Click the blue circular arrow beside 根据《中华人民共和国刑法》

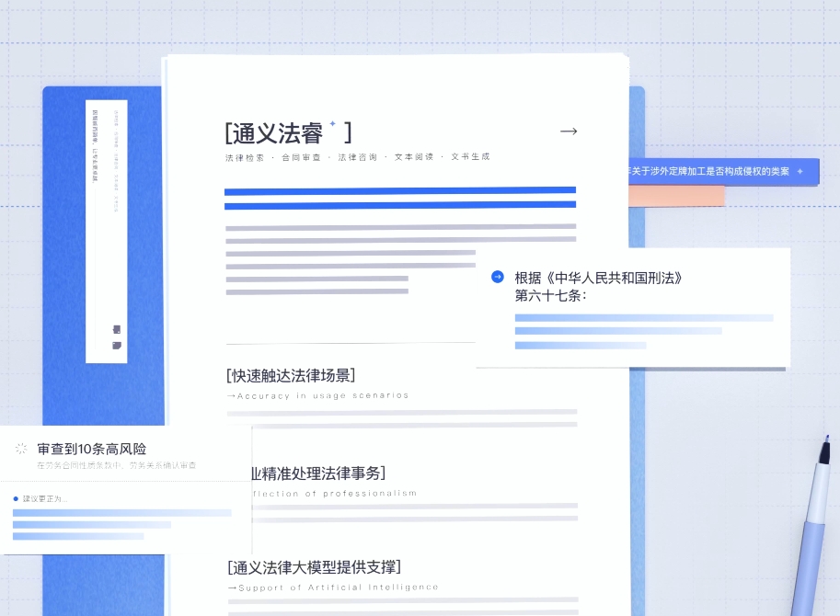[498, 277]
